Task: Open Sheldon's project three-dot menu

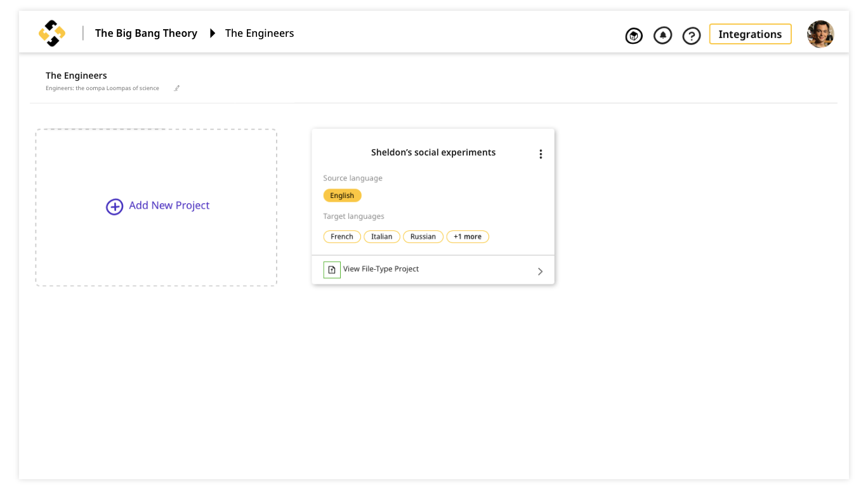Action: [541, 154]
